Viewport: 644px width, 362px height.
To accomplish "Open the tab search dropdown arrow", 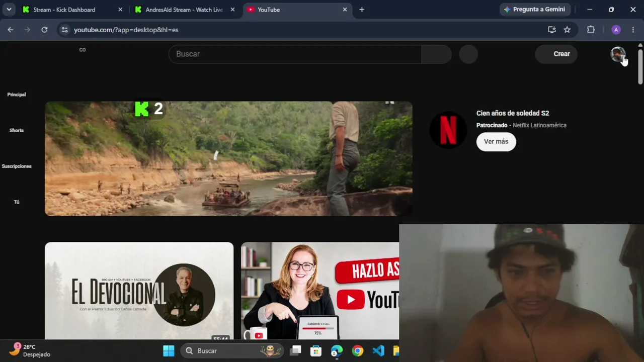I will click(9, 10).
